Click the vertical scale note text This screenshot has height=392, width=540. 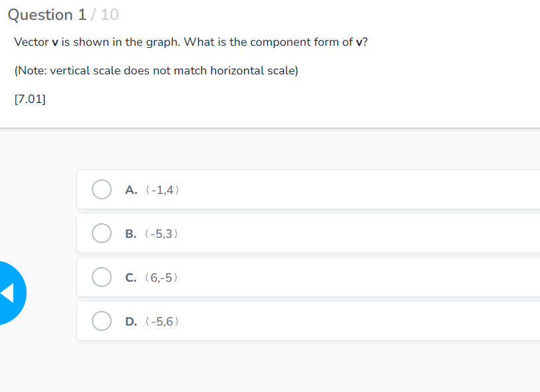[x=156, y=70]
